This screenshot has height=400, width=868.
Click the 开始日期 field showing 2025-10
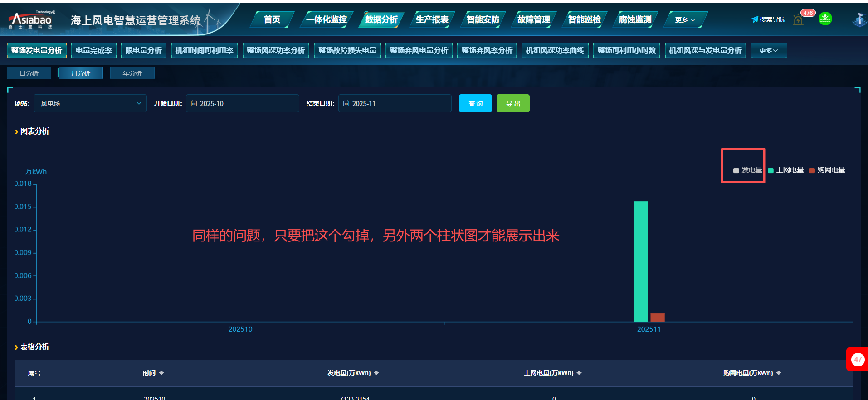click(x=243, y=103)
